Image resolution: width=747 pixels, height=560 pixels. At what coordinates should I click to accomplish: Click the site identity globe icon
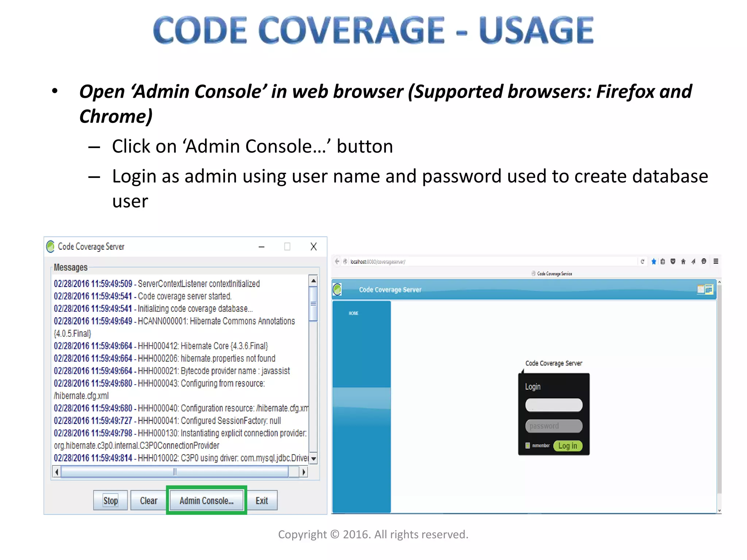tap(345, 261)
